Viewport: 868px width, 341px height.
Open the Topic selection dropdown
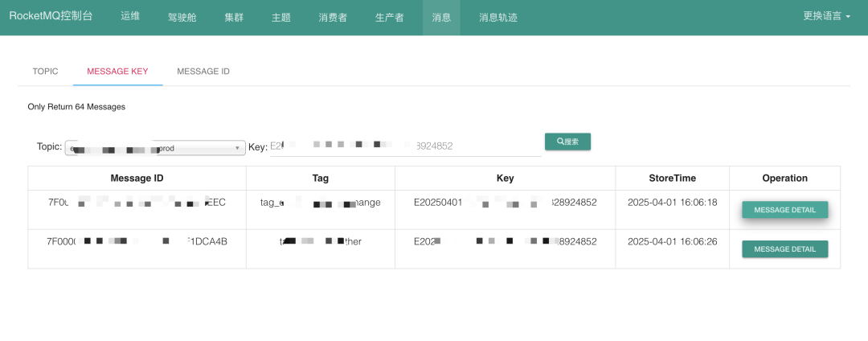pyautogui.click(x=156, y=148)
